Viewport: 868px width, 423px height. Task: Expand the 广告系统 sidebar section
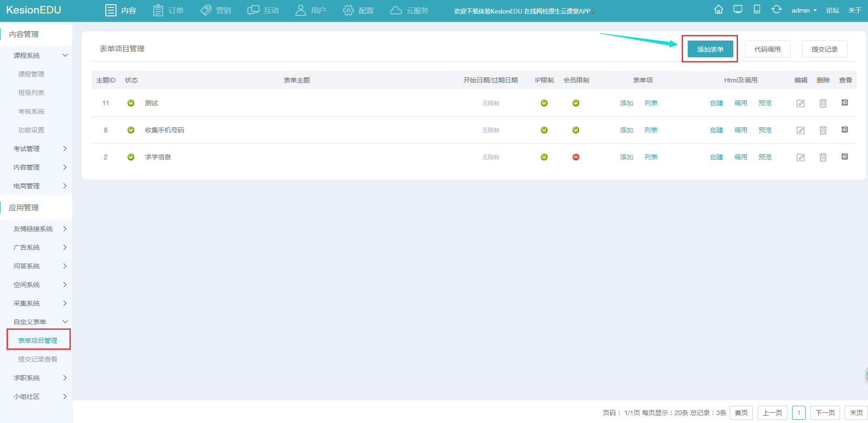40,247
